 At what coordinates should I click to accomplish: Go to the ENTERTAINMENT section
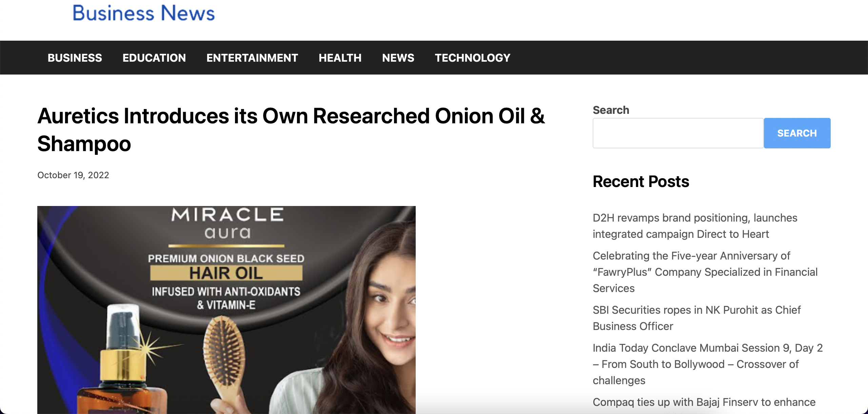tap(252, 58)
